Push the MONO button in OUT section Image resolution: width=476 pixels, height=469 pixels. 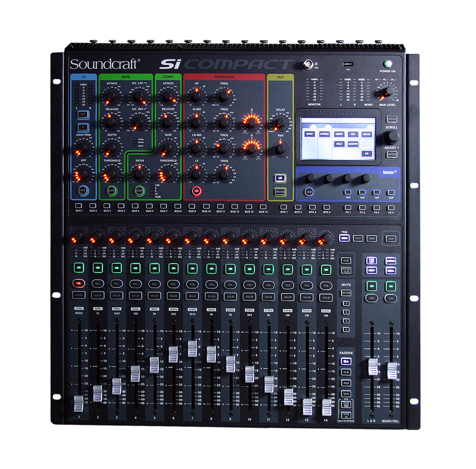pyautogui.click(x=280, y=192)
